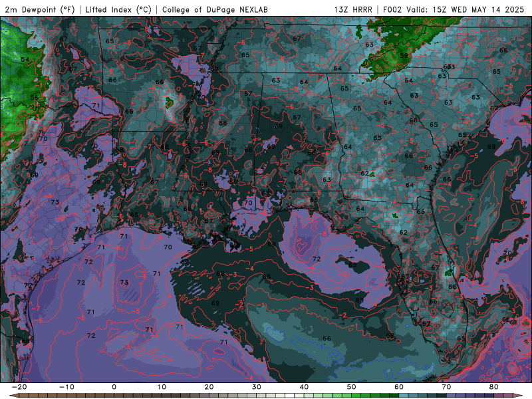Click the -10 tick label on colorbar

coord(66,387)
